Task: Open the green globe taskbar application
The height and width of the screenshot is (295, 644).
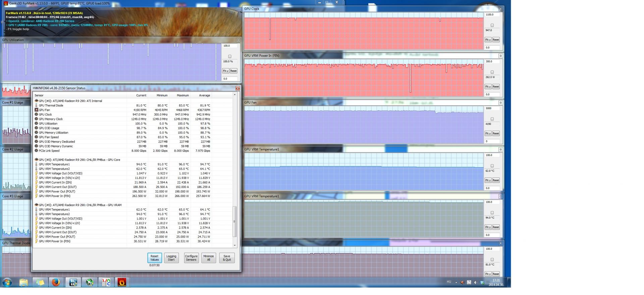Action: pyautogui.click(x=90, y=283)
